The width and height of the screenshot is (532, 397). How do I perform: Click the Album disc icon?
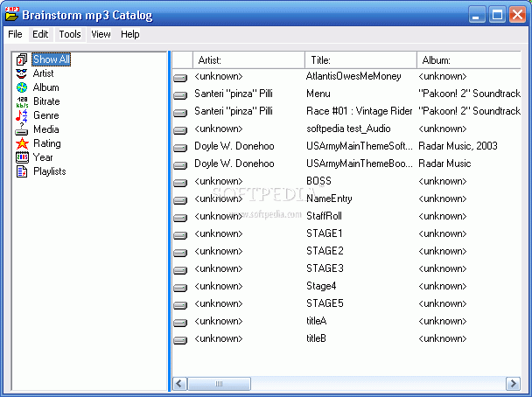point(22,87)
